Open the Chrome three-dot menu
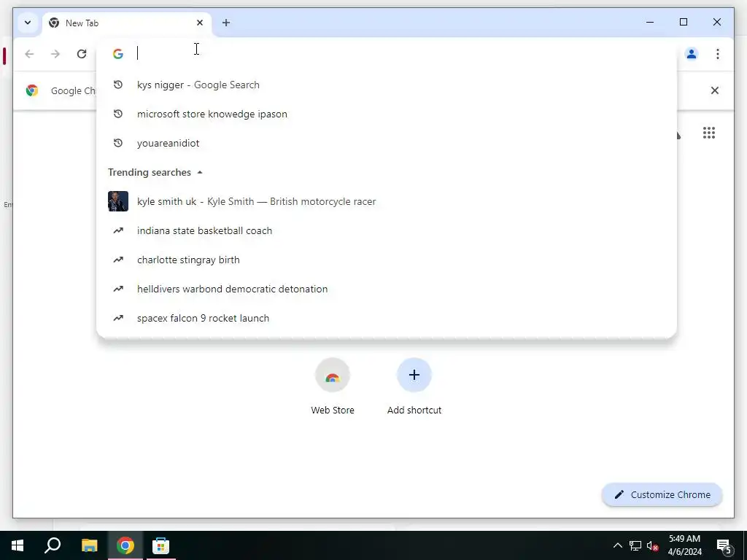Image resolution: width=747 pixels, height=560 pixels. (718, 54)
